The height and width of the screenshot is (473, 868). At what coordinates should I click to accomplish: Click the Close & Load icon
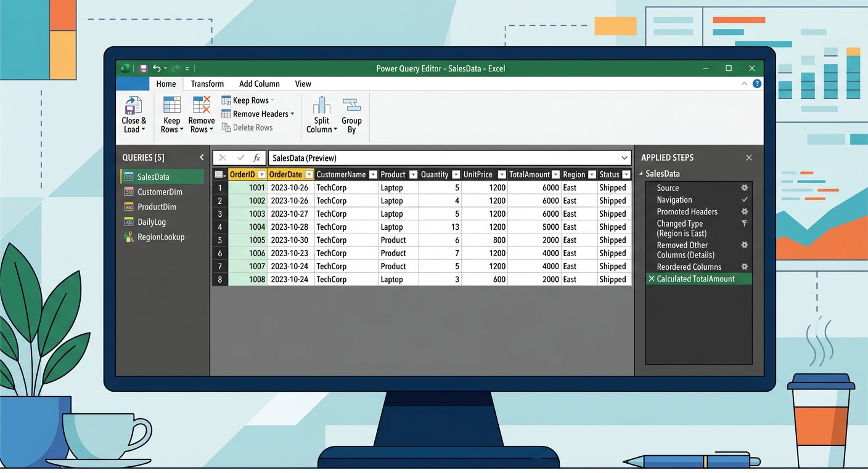(x=134, y=105)
